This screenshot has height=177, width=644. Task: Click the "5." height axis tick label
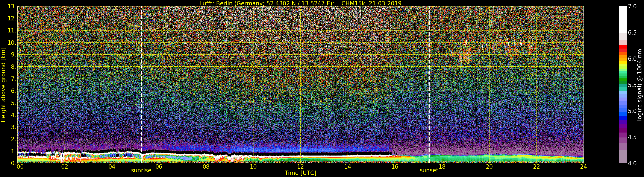(x=14, y=103)
